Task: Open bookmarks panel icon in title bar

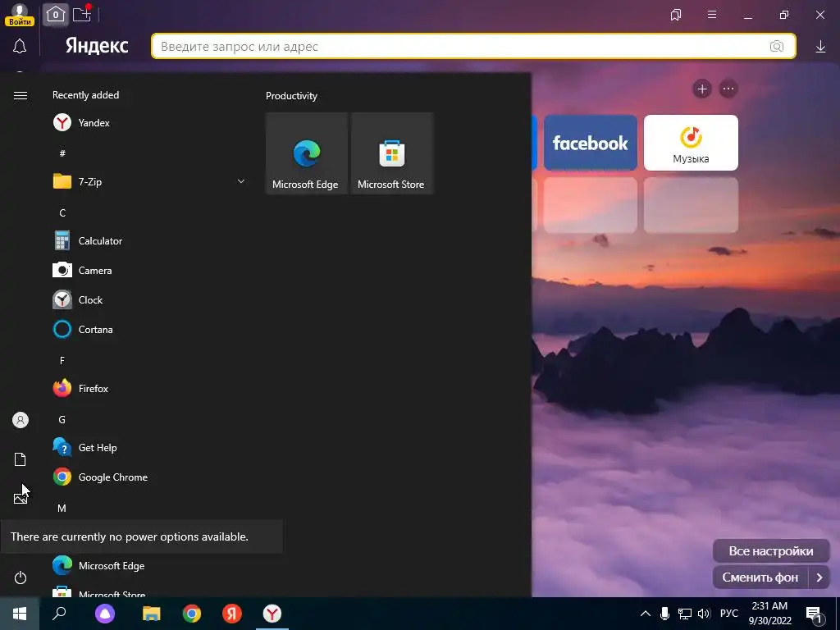Action: [676, 15]
